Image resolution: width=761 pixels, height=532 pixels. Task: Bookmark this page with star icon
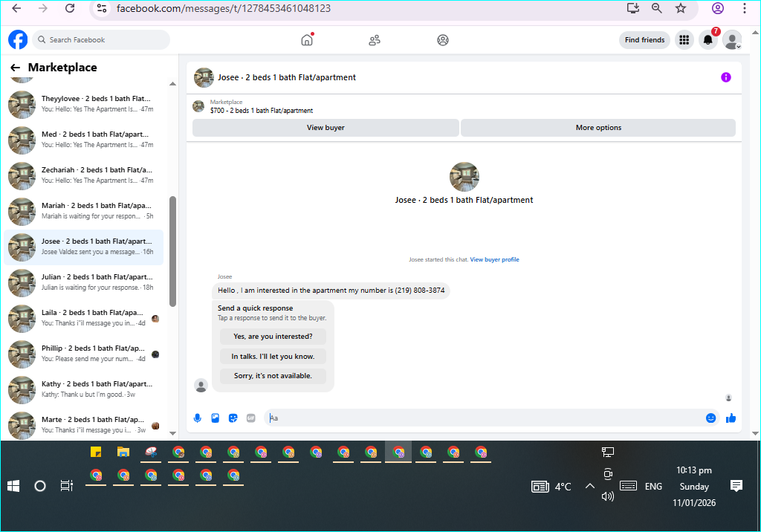(x=681, y=8)
